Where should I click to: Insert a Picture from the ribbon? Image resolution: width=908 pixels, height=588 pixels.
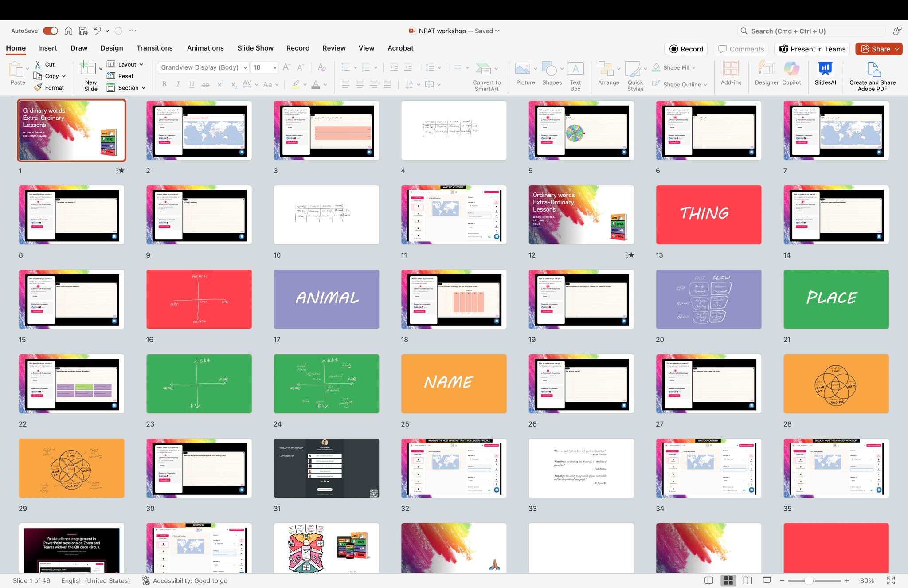[x=523, y=69]
